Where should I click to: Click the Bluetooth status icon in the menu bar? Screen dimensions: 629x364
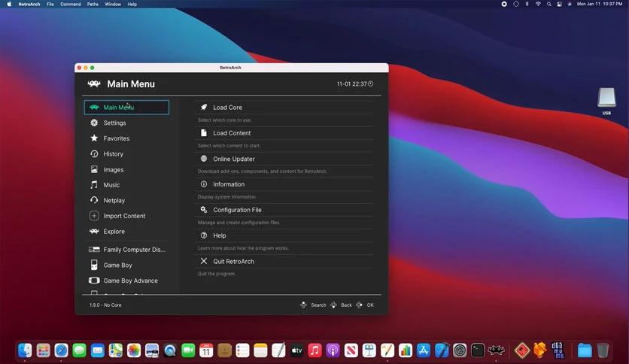527,4
